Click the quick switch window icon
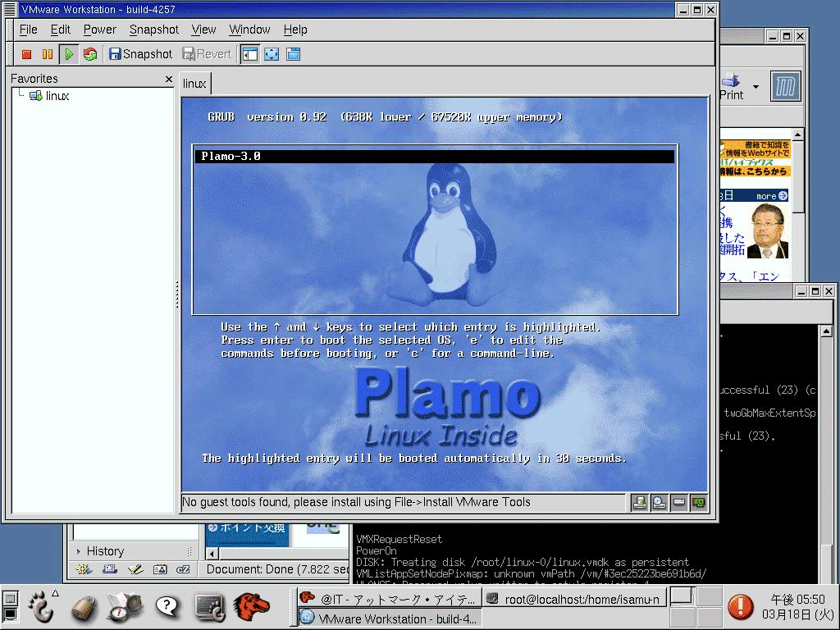This screenshot has height=630, width=840. point(293,54)
